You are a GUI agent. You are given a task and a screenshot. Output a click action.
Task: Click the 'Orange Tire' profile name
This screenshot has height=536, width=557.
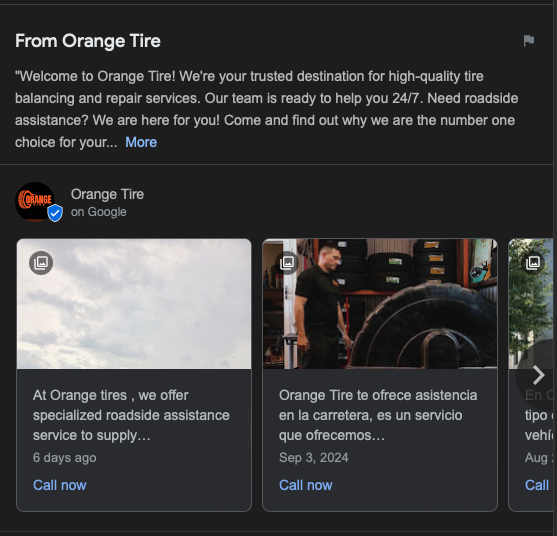click(107, 194)
